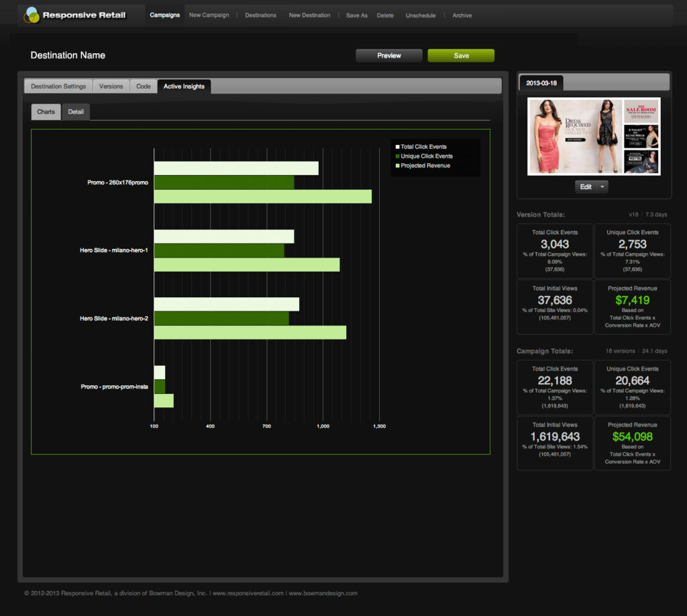The height and width of the screenshot is (616, 687).
Task: Click the Promo - promo-prom-insta label
Action: tap(114, 387)
